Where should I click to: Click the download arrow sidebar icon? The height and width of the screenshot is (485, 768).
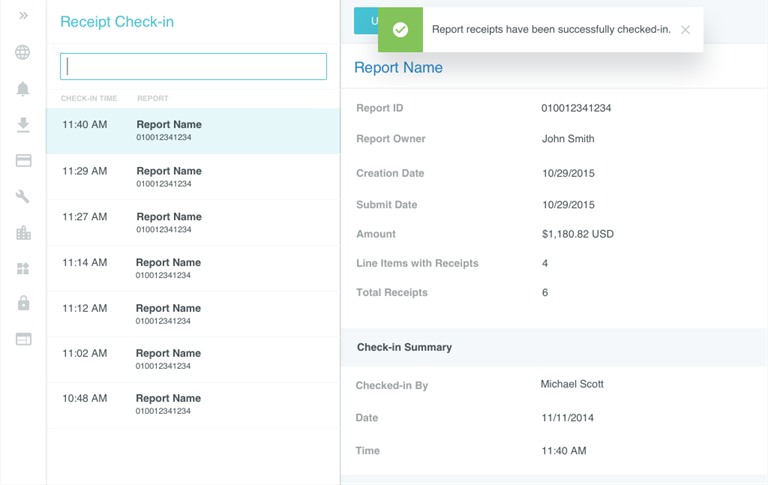[23, 125]
